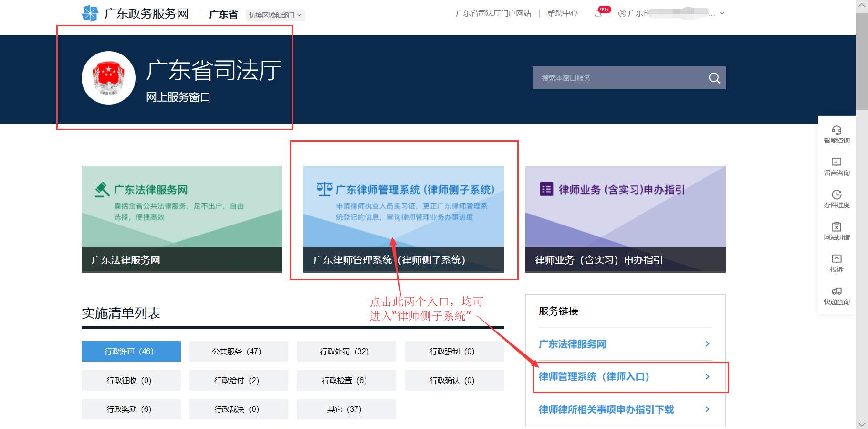Viewport: 868px width, 429px height.
Task: Open 留言咨询 message icon
Action: click(x=837, y=162)
